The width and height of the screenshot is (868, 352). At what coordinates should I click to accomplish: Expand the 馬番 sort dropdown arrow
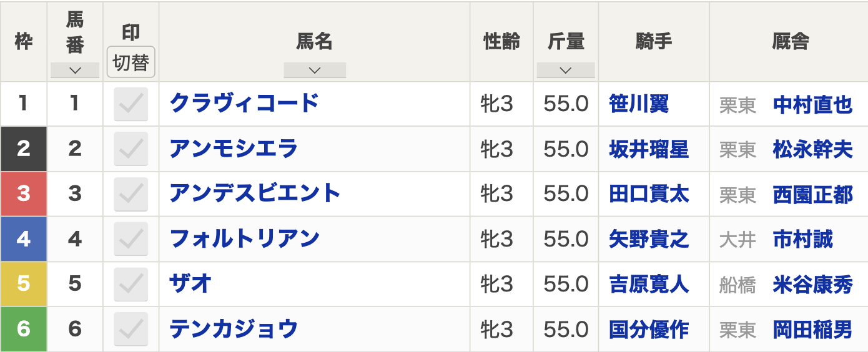click(75, 71)
